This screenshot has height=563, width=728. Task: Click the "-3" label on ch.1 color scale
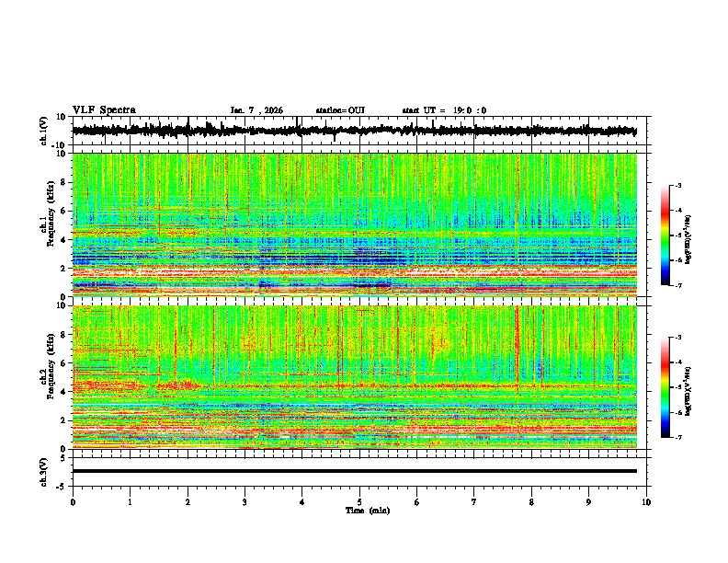point(678,186)
